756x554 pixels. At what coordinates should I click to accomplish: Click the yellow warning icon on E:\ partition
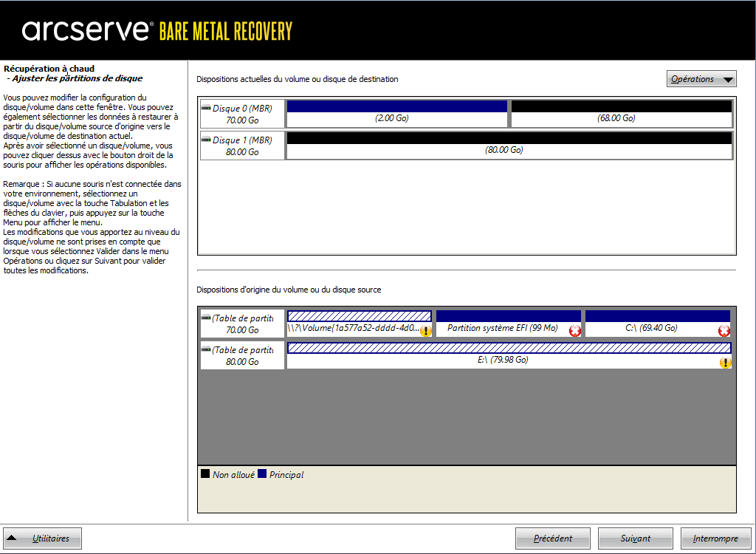click(725, 363)
